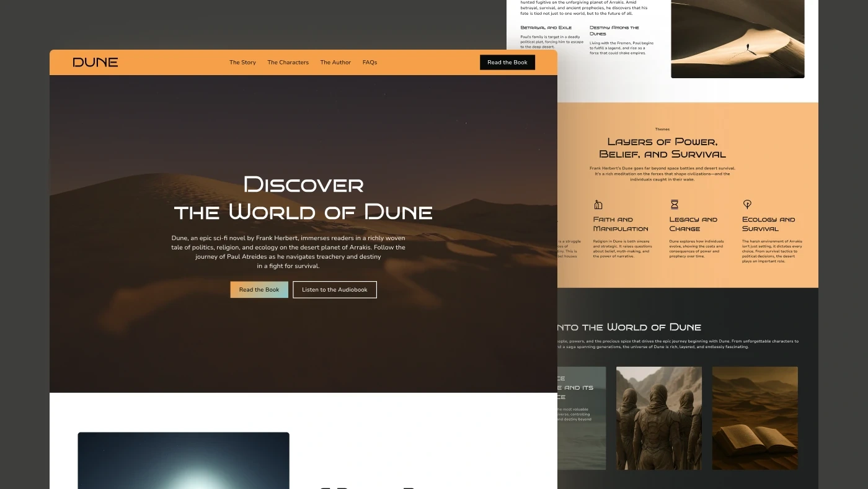Open The Story nav item
868x489 pixels.
point(242,62)
